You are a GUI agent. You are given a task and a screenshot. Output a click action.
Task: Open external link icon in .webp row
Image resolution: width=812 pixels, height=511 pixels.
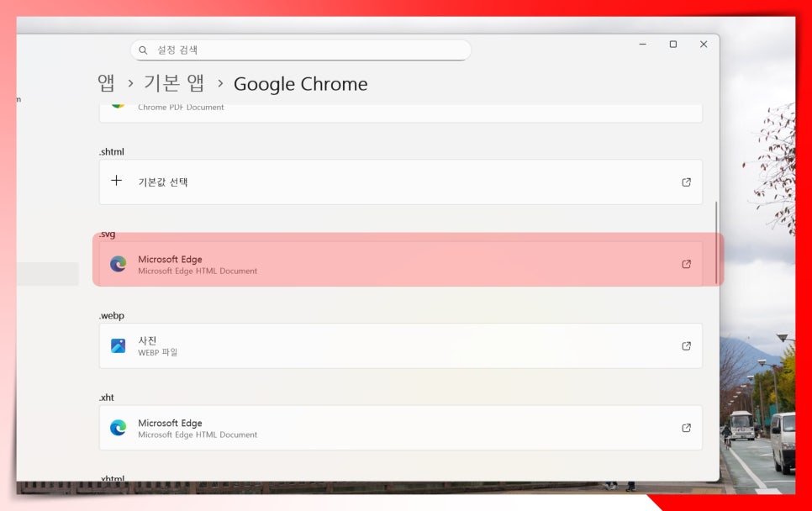(686, 345)
